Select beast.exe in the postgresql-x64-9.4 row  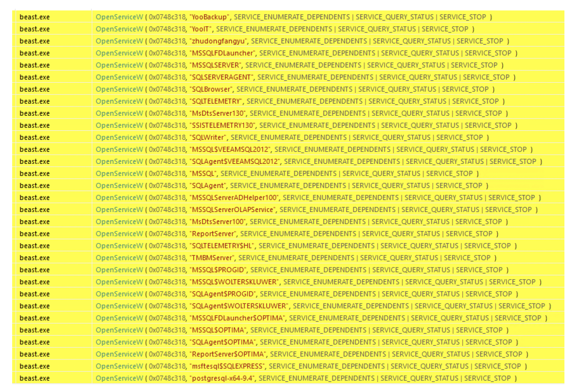(35, 378)
